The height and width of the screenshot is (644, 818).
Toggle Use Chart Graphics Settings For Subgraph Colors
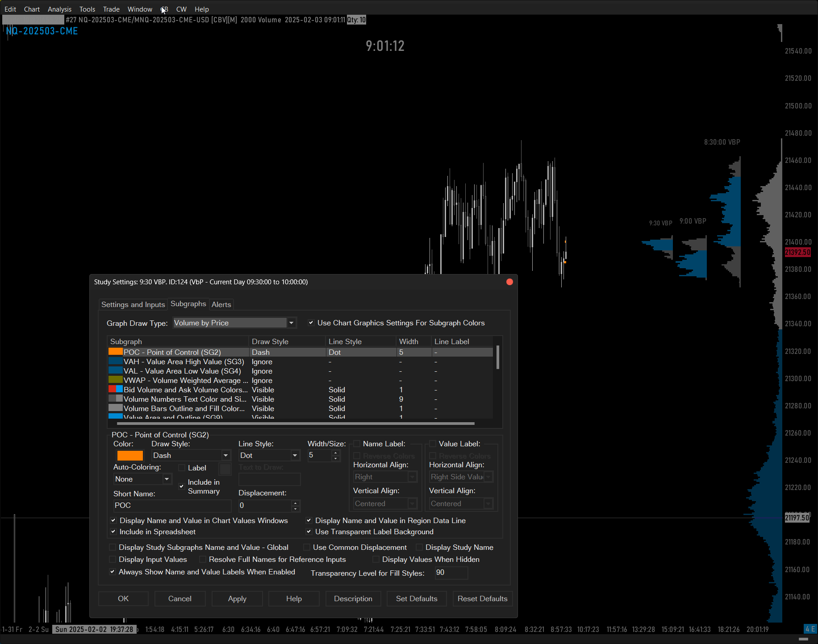point(311,323)
